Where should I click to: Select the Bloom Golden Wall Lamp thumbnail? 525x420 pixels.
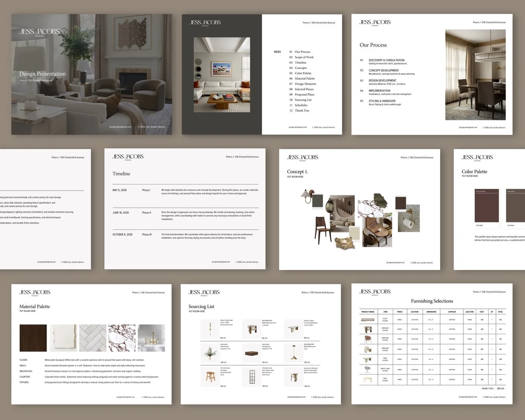(x=210, y=328)
